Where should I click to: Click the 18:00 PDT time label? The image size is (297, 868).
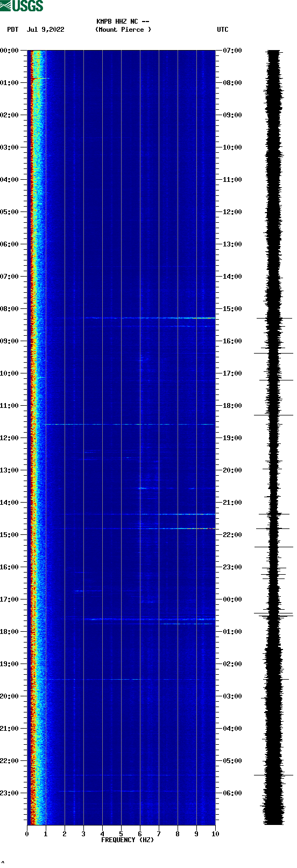point(9,632)
